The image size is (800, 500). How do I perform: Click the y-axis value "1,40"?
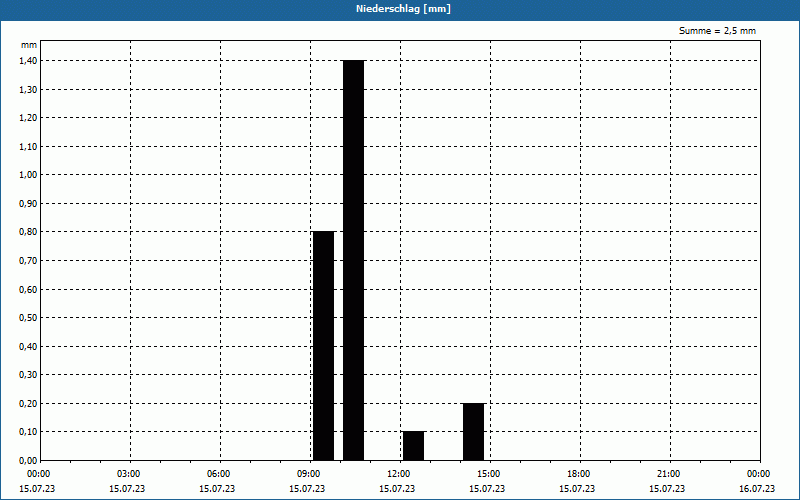coord(28,61)
